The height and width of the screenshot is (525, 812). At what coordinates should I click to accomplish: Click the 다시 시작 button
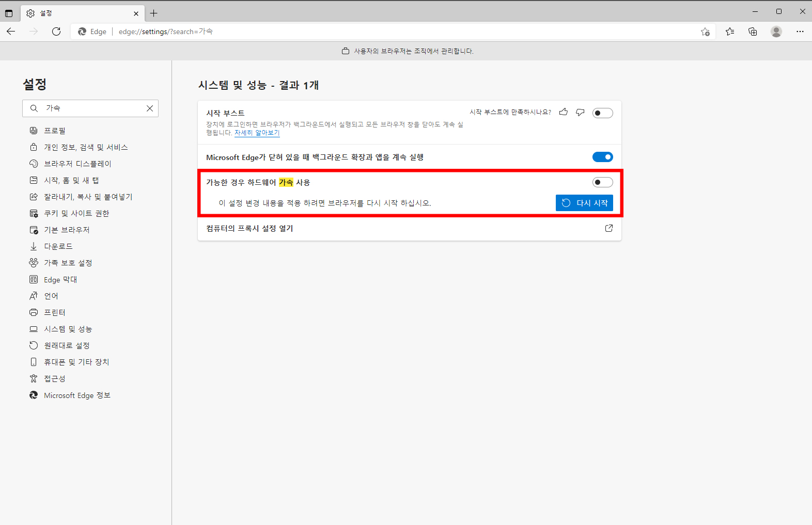[584, 203]
